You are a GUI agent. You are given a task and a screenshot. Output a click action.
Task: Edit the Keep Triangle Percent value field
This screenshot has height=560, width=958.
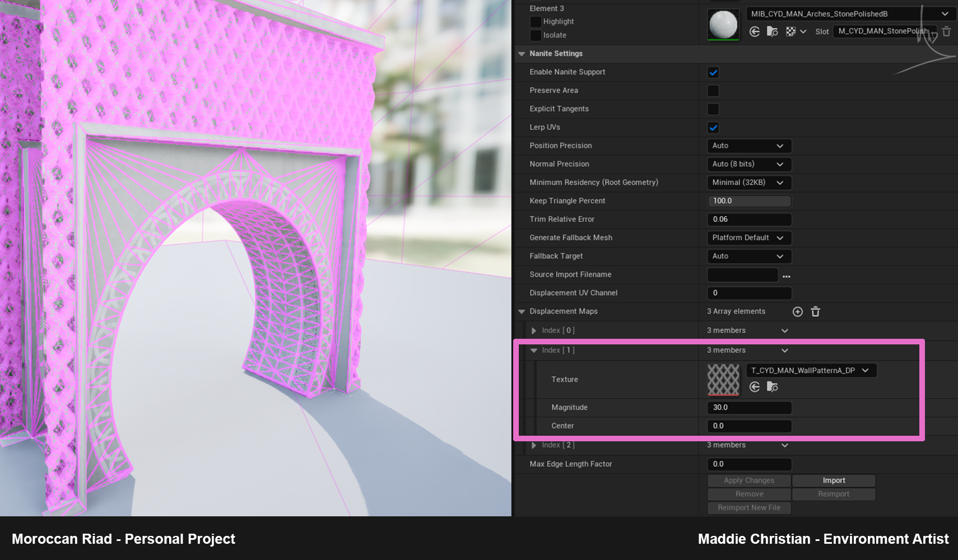tap(749, 201)
